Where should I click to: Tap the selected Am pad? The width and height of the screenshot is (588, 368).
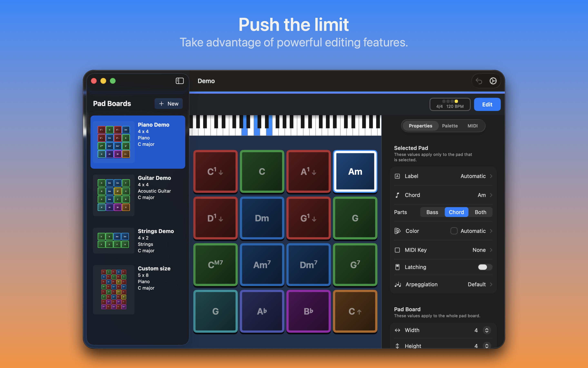[355, 172]
